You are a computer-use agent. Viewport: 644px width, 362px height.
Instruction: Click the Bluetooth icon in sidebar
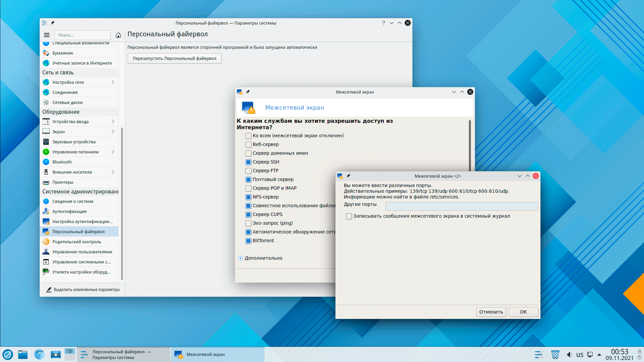click(x=46, y=162)
